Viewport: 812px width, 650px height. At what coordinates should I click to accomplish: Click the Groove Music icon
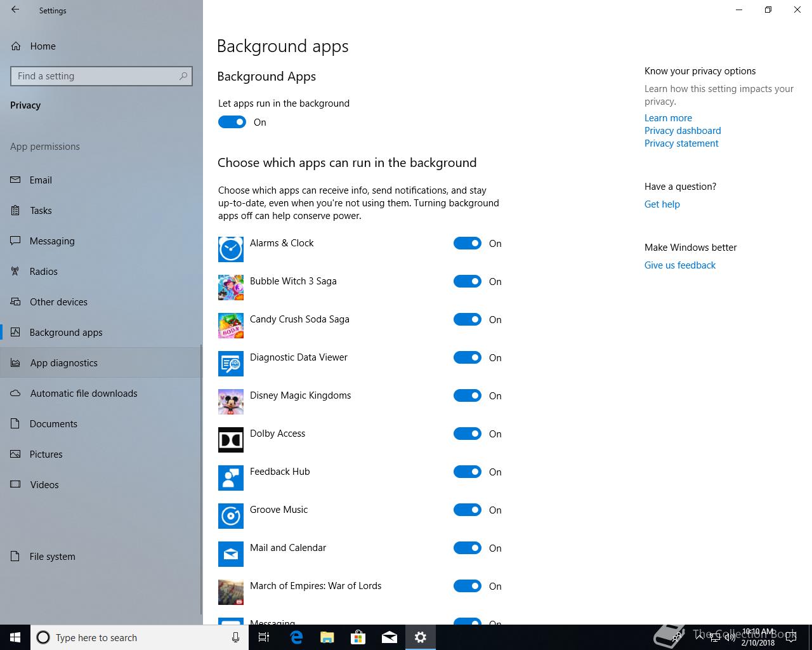coord(231,516)
